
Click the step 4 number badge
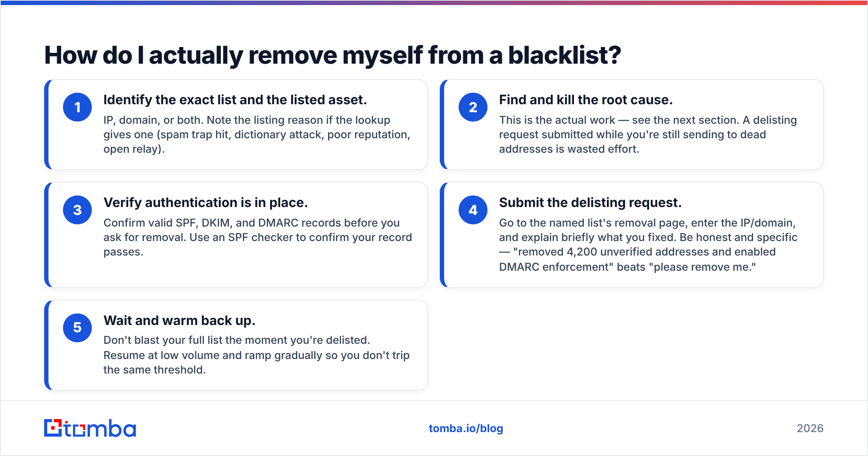473,210
